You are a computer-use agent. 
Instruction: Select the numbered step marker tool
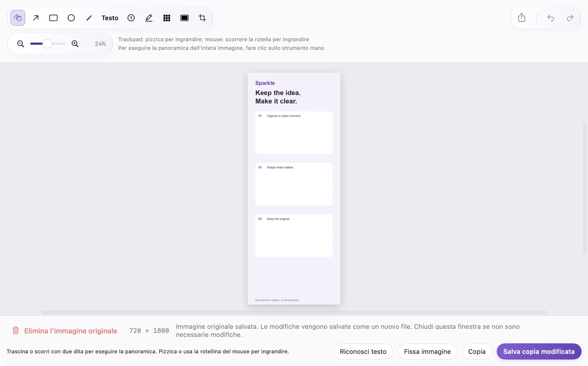click(x=131, y=18)
